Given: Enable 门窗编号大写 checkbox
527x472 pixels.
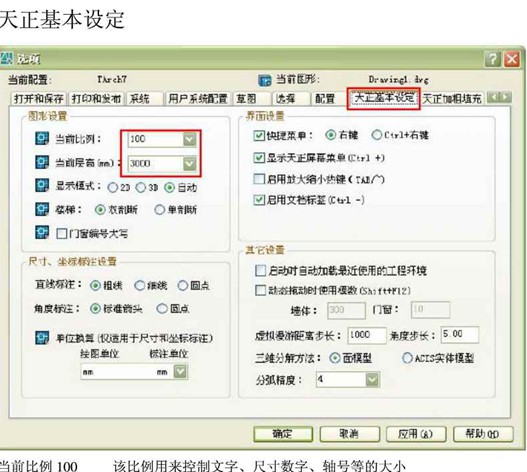Looking at the screenshot, I should (62, 233).
